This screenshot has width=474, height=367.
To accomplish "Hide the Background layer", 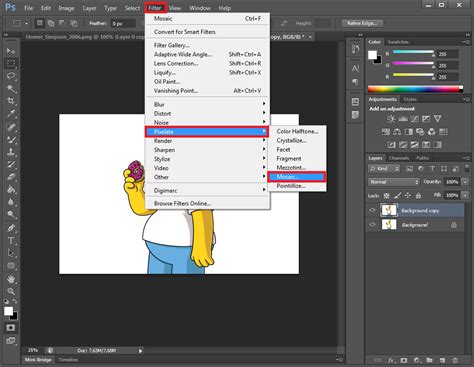I will (x=373, y=225).
